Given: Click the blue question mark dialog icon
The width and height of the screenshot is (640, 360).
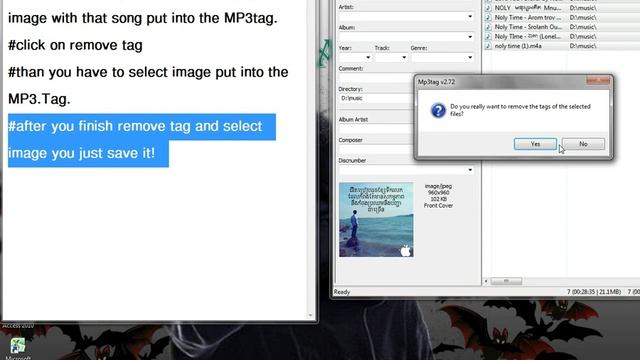Looking at the screenshot, I should (x=438, y=110).
